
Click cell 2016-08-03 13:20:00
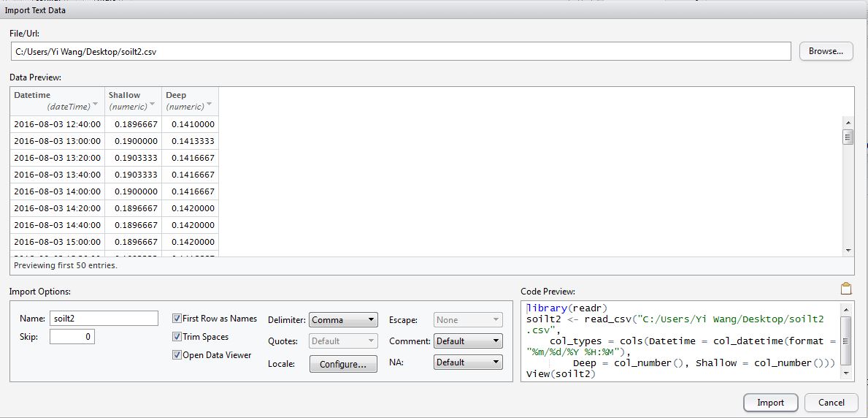(x=58, y=158)
